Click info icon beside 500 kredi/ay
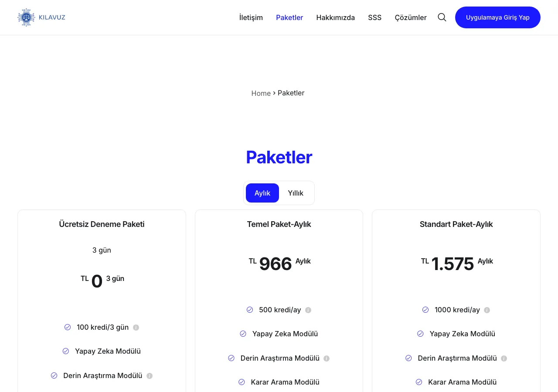Image resolution: width=558 pixels, height=392 pixels. tap(308, 310)
